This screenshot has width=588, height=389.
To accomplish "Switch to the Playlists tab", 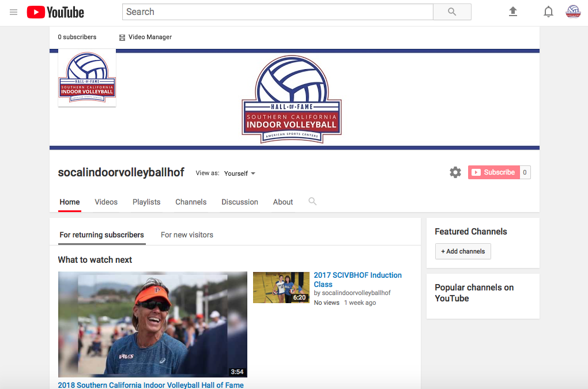I will pyautogui.click(x=146, y=202).
